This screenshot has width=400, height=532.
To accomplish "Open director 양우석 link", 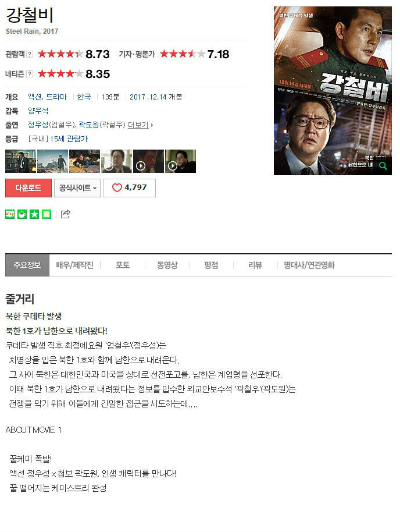I will point(38,111).
